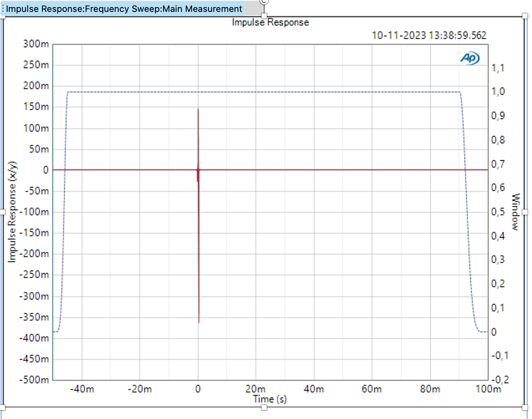
Task: Click the -350m left axis tick
Action: pos(34,317)
